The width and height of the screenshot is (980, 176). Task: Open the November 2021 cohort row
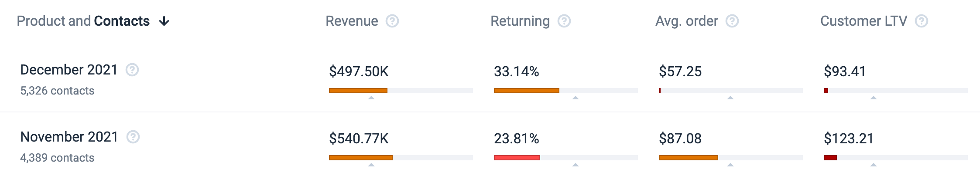pos(69,137)
